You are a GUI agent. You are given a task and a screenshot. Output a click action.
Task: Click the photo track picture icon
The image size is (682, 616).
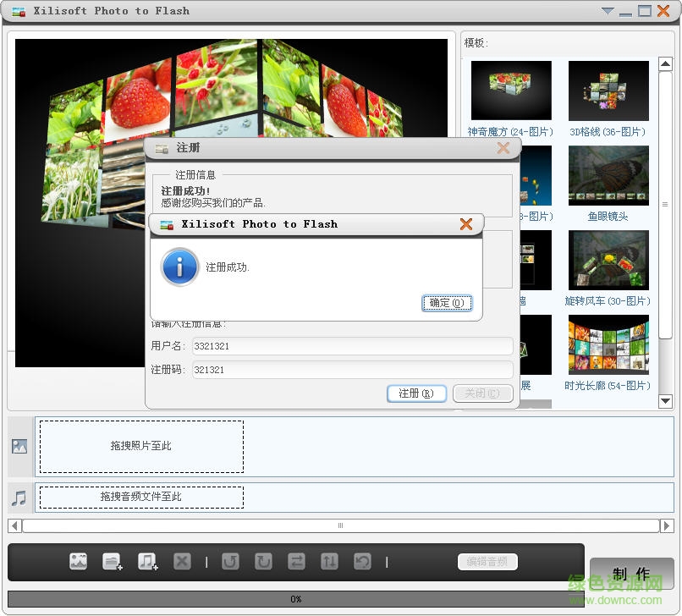19,446
